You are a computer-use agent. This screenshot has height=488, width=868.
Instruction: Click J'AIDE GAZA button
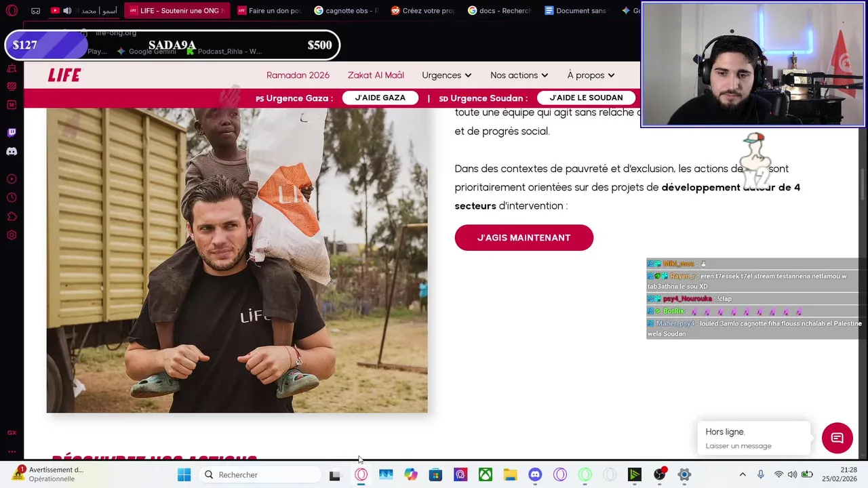point(380,98)
